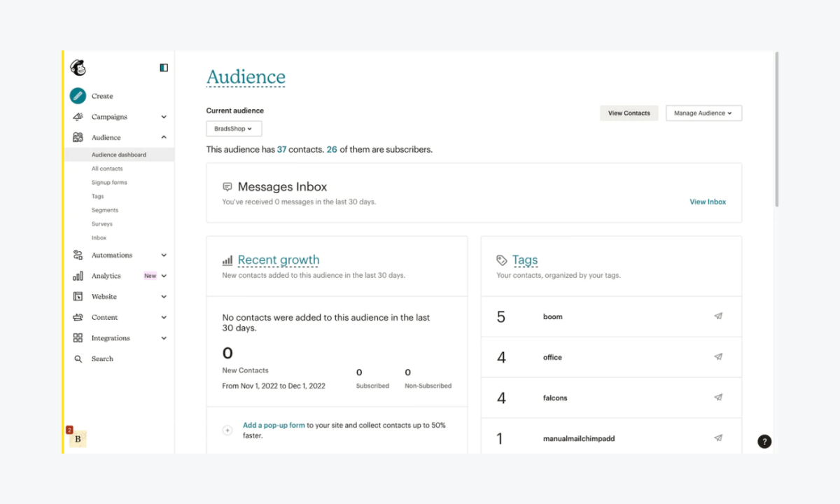
Task: Open Surveys in sidebar
Action: tap(102, 224)
